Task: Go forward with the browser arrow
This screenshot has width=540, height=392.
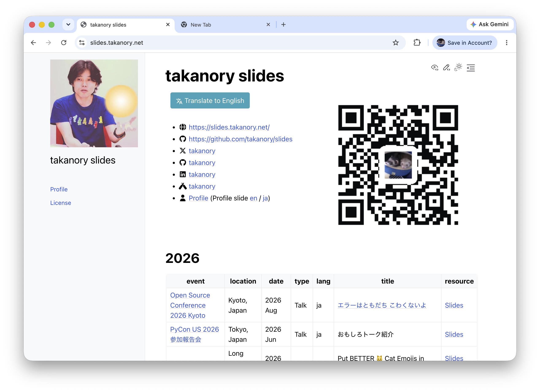Action: pos(48,43)
